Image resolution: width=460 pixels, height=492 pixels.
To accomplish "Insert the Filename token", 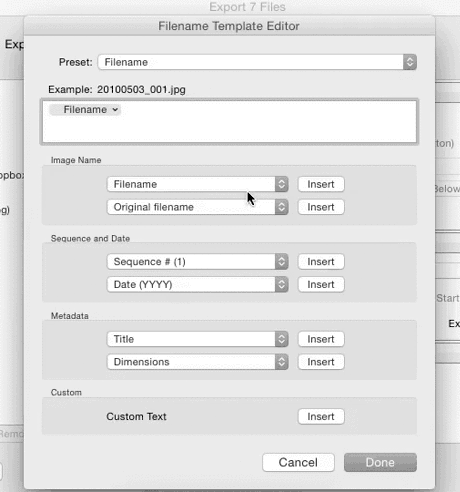I will coord(321,184).
